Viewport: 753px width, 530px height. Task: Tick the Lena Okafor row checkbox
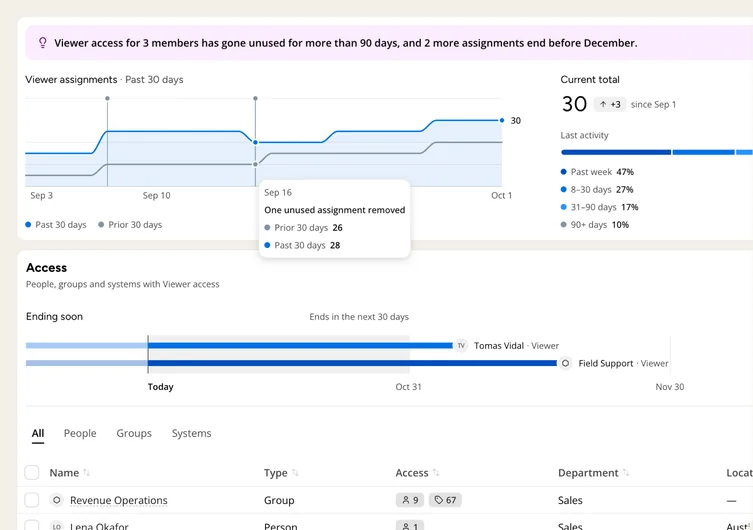[x=32, y=526]
